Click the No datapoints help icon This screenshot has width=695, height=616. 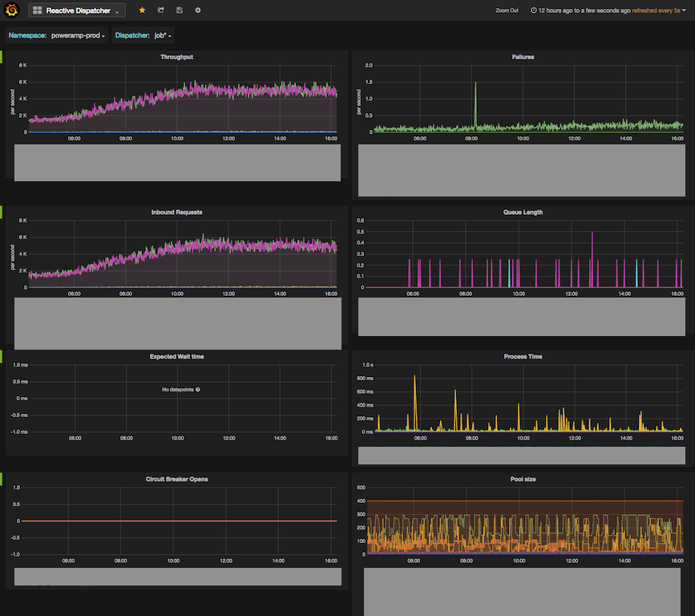pyautogui.click(x=198, y=389)
